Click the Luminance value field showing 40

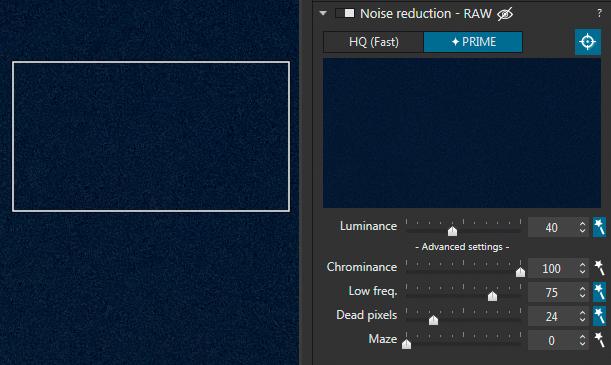tap(551, 227)
